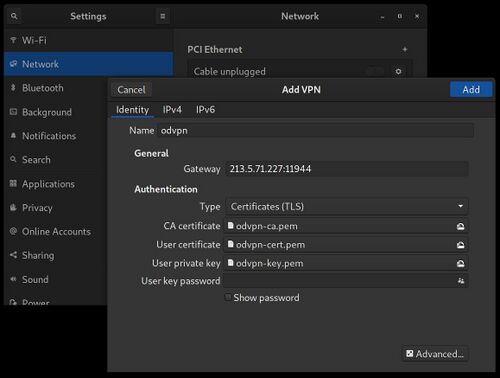Open Background settings panel

[x=56, y=112]
